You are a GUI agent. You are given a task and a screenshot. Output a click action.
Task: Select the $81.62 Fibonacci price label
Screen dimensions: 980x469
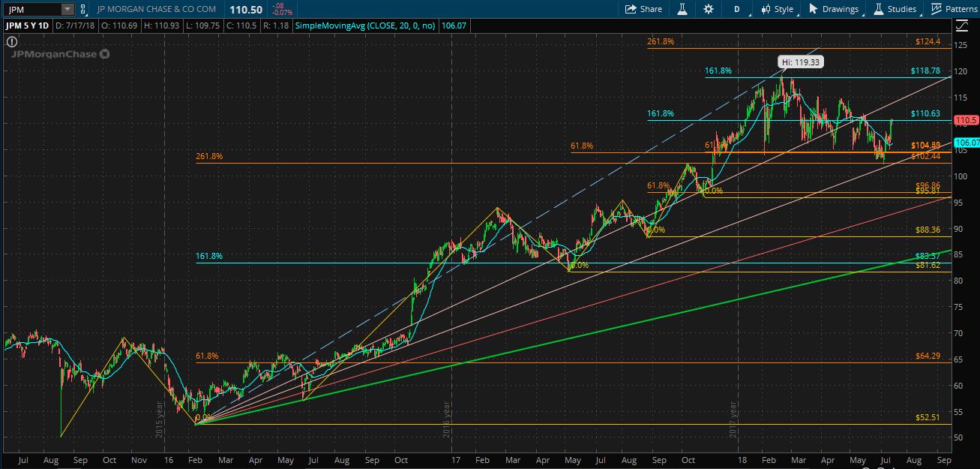click(928, 265)
